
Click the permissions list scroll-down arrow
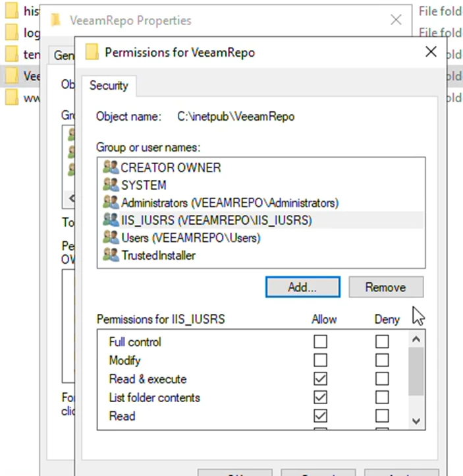416,421
